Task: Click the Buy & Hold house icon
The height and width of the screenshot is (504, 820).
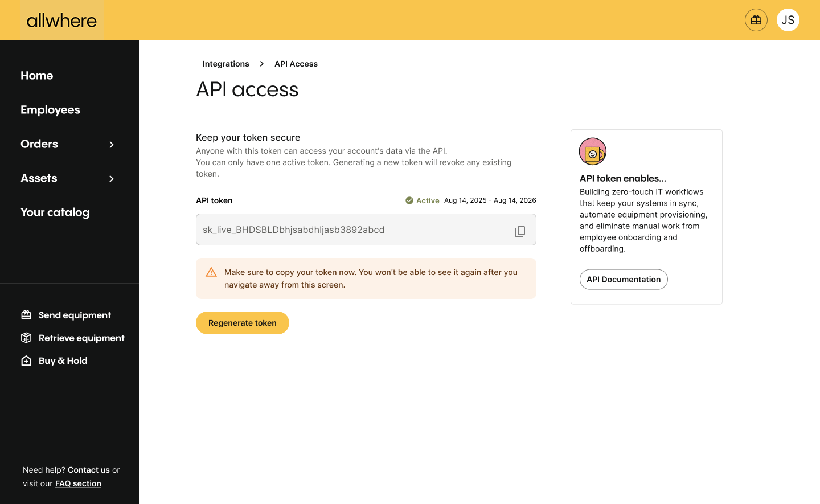Action: coord(26,360)
